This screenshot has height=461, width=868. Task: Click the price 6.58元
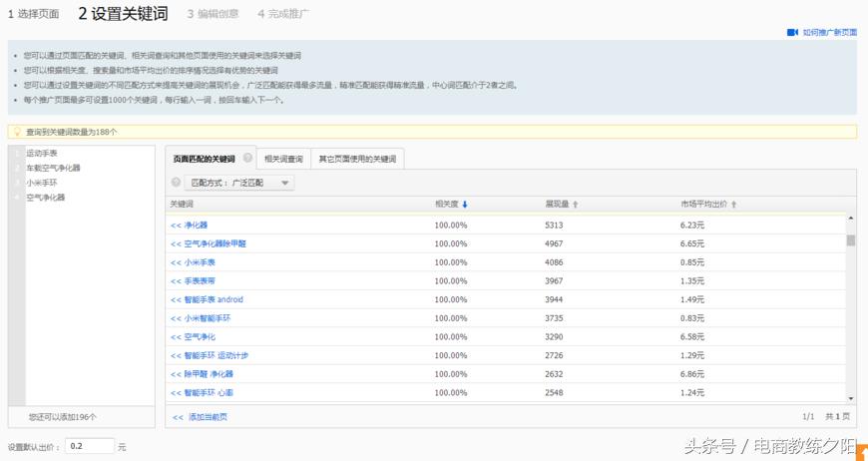point(692,337)
